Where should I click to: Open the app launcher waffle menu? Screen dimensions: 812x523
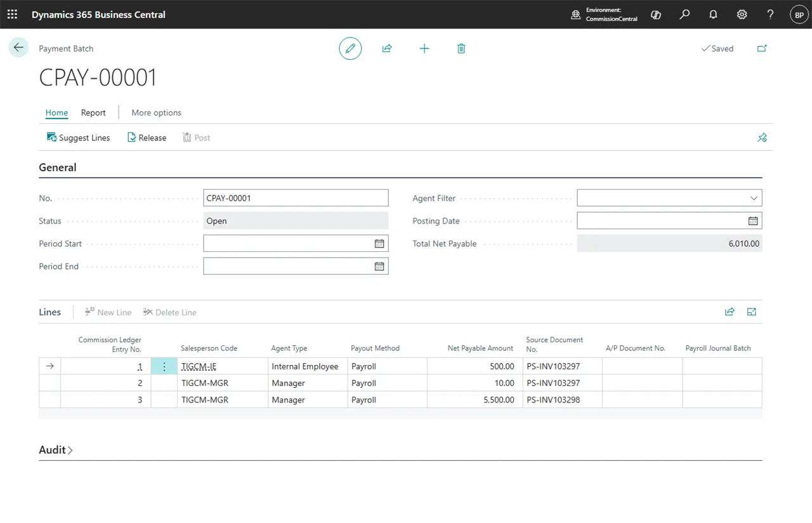pyautogui.click(x=12, y=14)
